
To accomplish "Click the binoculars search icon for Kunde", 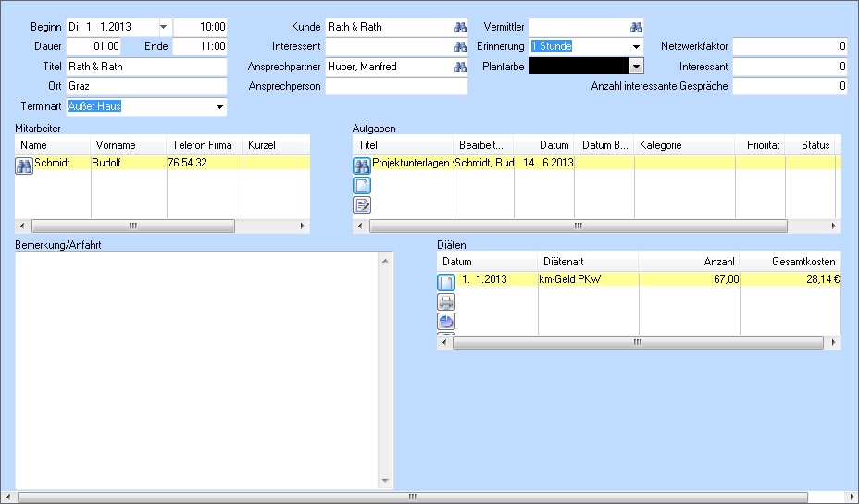I will (459, 28).
